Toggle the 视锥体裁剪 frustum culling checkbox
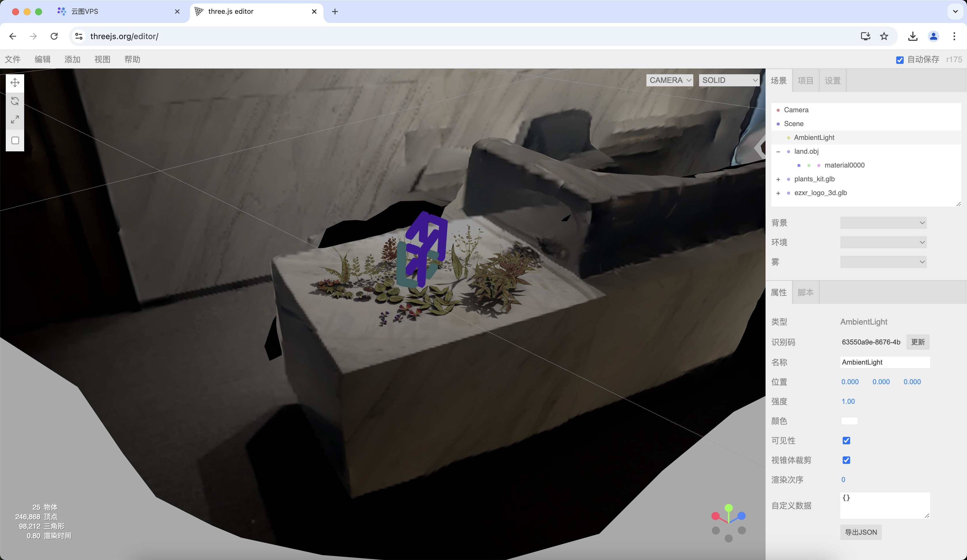The image size is (967, 560). tap(846, 460)
